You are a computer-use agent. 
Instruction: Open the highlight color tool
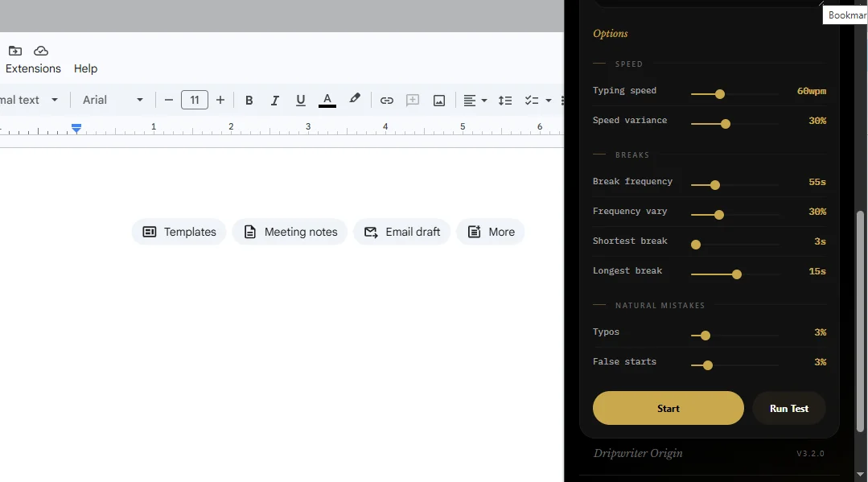(354, 99)
